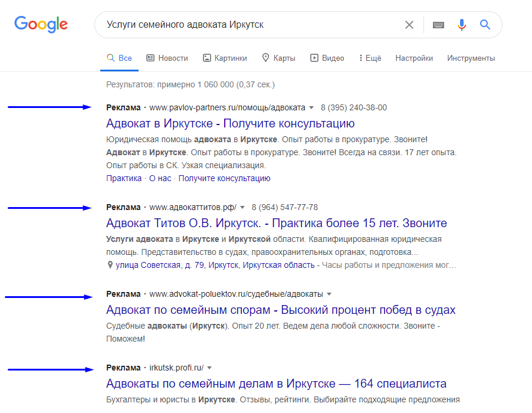Expand the Ещё more menu
Viewport: 532px width, 413px height.
[x=370, y=58]
